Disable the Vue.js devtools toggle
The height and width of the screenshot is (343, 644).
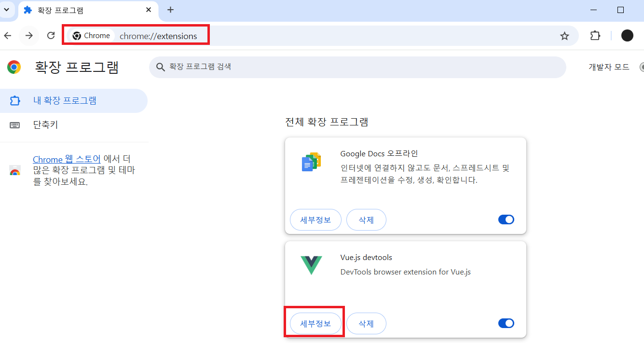[x=506, y=323]
